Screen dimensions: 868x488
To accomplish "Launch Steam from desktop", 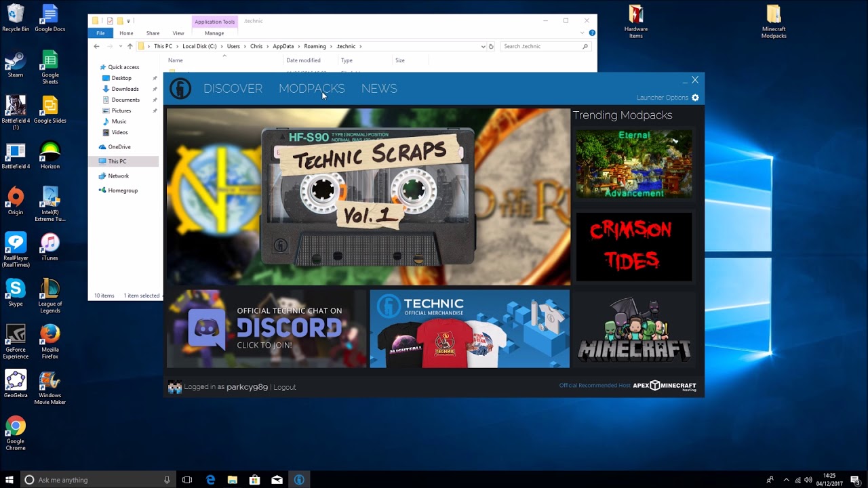I will [16, 64].
